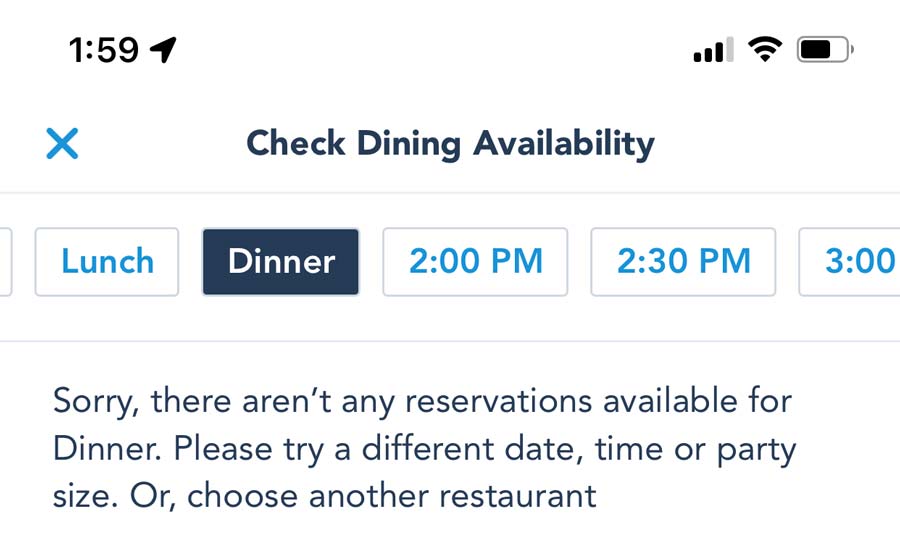Tap the Check Dining Availability heading
This screenshot has height=555, width=900.
(451, 143)
